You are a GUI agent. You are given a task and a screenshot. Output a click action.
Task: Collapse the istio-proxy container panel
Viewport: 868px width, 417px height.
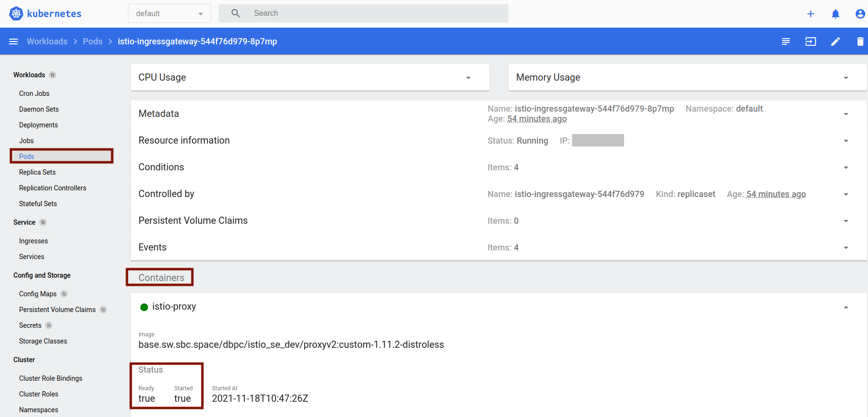pos(846,307)
